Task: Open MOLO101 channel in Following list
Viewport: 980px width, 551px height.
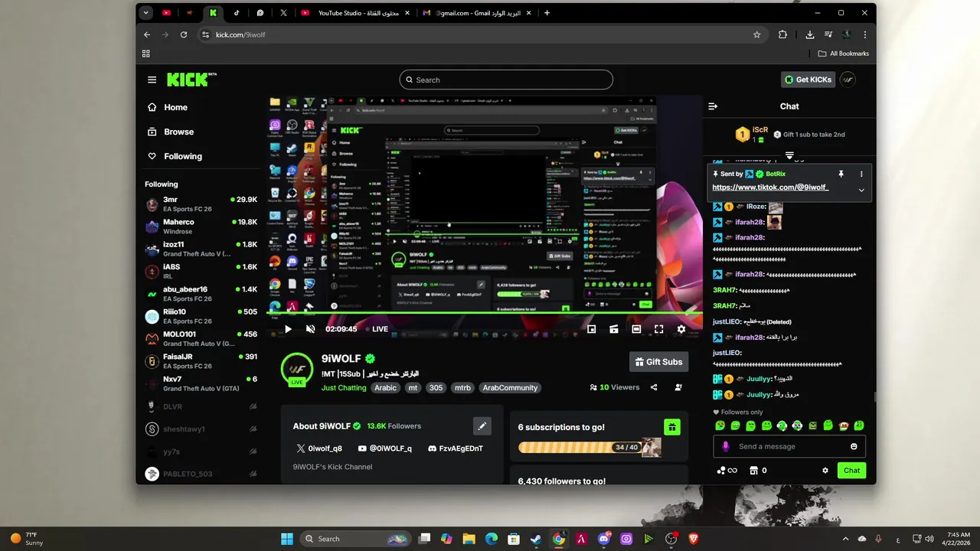Action: tap(201, 339)
